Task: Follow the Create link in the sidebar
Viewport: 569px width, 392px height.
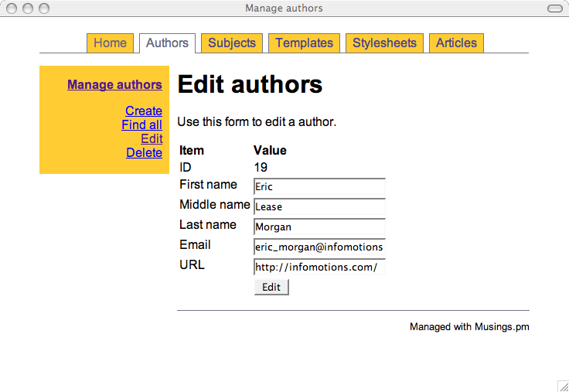Action: (144, 111)
